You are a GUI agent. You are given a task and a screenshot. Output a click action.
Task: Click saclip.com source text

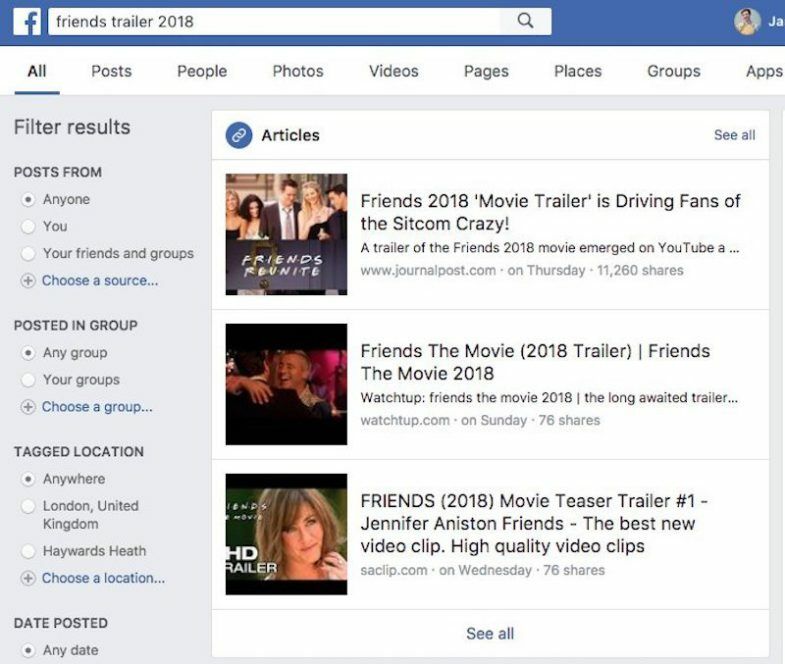394,570
